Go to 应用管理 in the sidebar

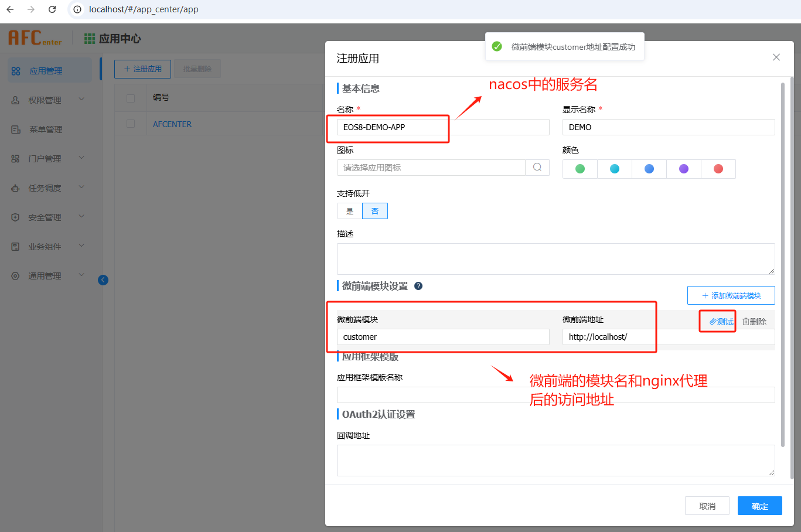coord(46,71)
